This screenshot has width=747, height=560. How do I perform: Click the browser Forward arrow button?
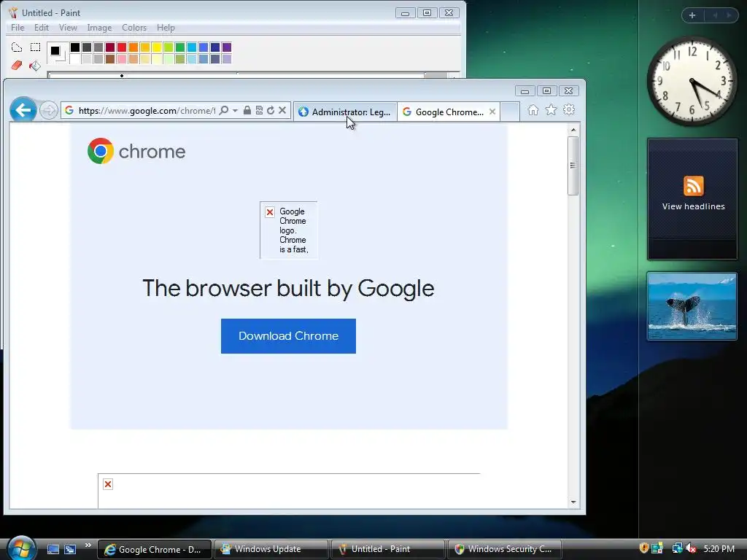point(48,111)
